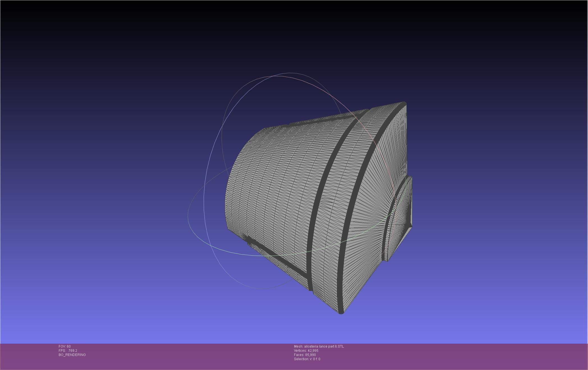588x370 pixels.
Task: Click the BO_RENDERING status label
Action: [x=72, y=355]
